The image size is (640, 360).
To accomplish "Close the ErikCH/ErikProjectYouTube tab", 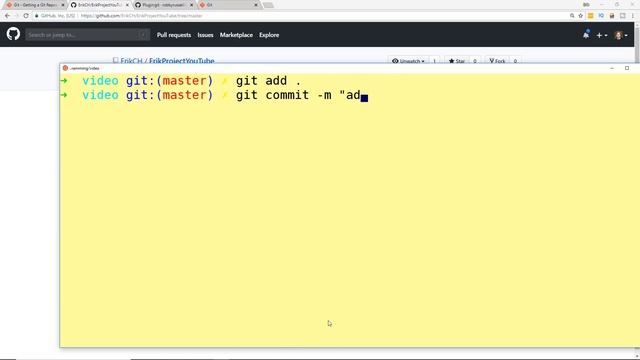I will pyautogui.click(x=127, y=5).
